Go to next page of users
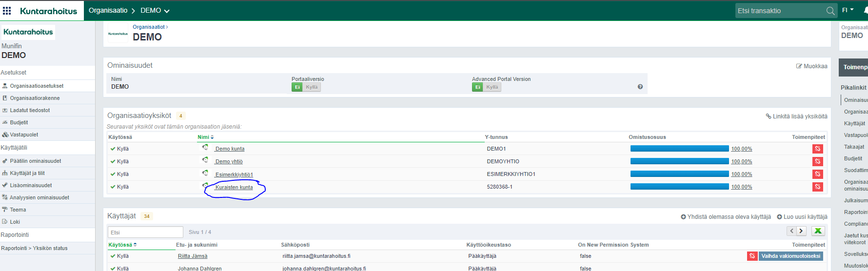This screenshot has width=868, height=271. pyautogui.click(x=801, y=231)
